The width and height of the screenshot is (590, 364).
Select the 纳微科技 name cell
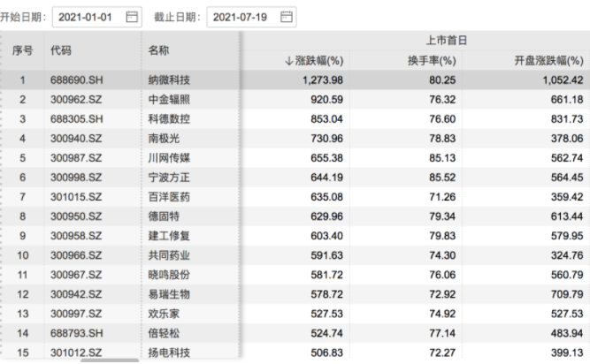pyautogui.click(x=169, y=80)
